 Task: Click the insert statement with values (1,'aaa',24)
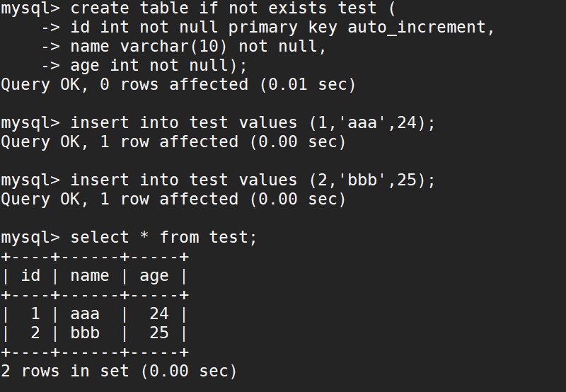[x=253, y=123]
